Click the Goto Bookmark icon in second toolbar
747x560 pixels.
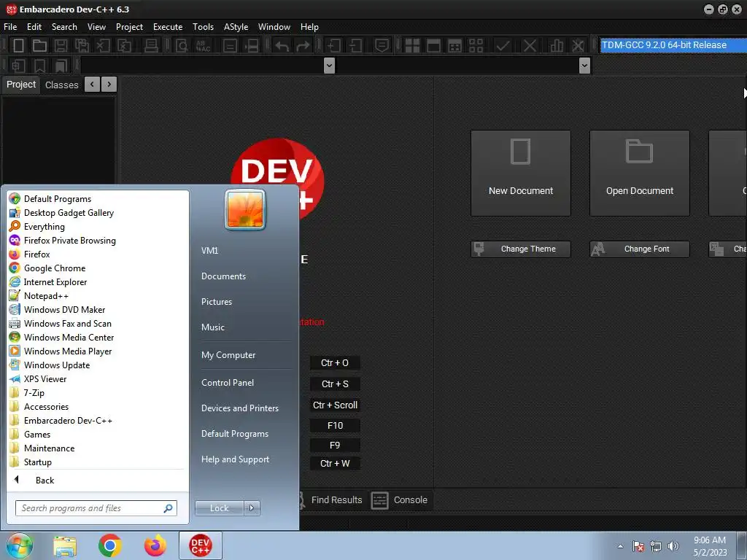61,66
